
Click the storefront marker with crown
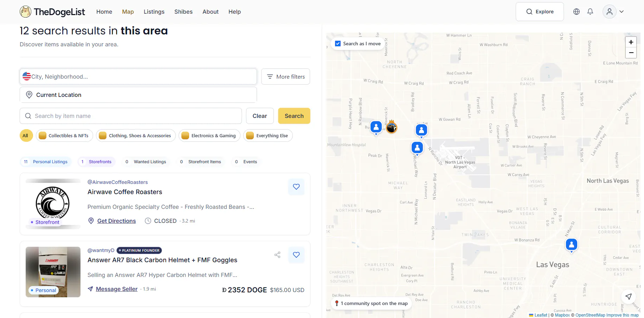pyautogui.click(x=392, y=127)
